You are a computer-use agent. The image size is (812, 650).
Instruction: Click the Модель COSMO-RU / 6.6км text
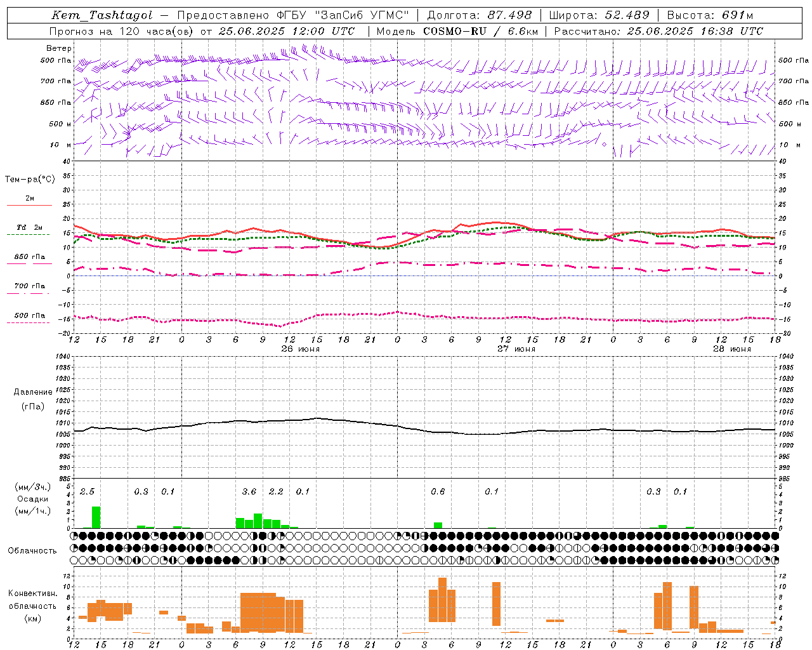tap(457, 31)
